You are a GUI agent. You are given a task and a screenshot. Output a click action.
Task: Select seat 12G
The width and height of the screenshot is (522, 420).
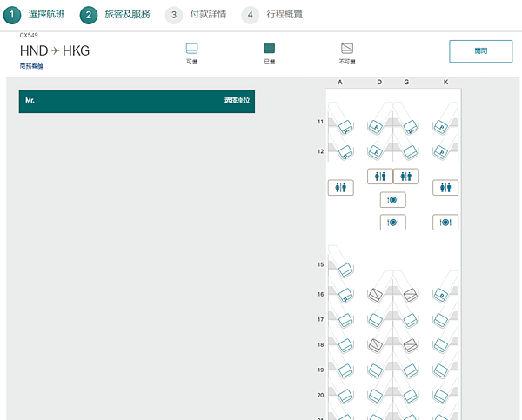[411, 152]
